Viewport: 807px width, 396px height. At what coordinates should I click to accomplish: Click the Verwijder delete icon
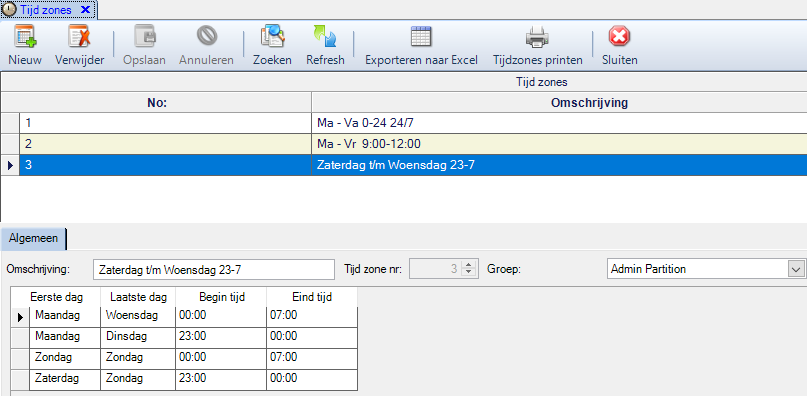pos(79,37)
